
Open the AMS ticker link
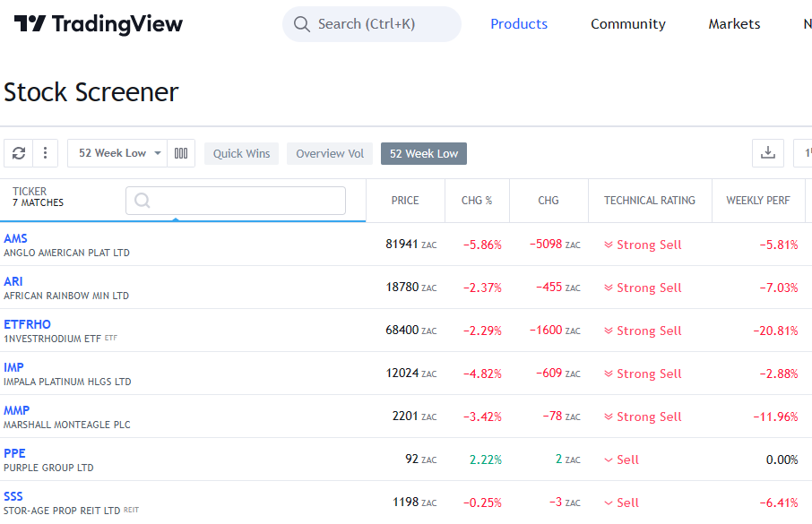[x=15, y=238]
